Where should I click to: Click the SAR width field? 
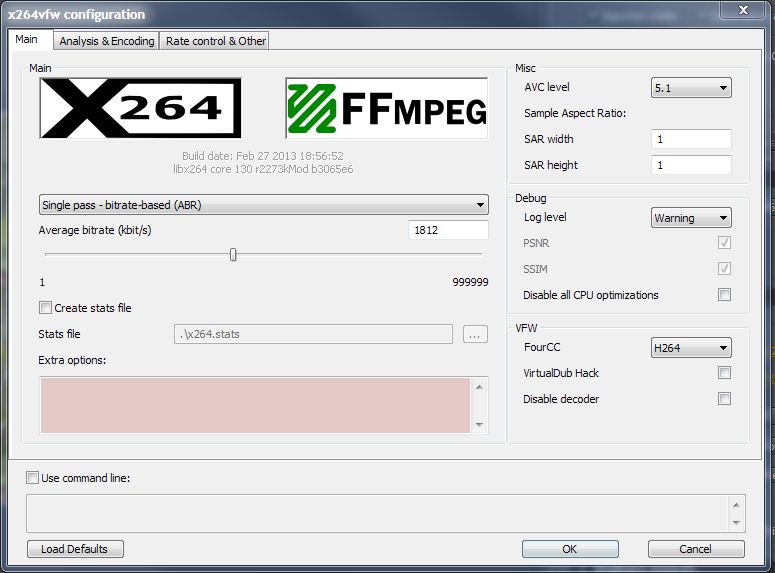pos(691,139)
